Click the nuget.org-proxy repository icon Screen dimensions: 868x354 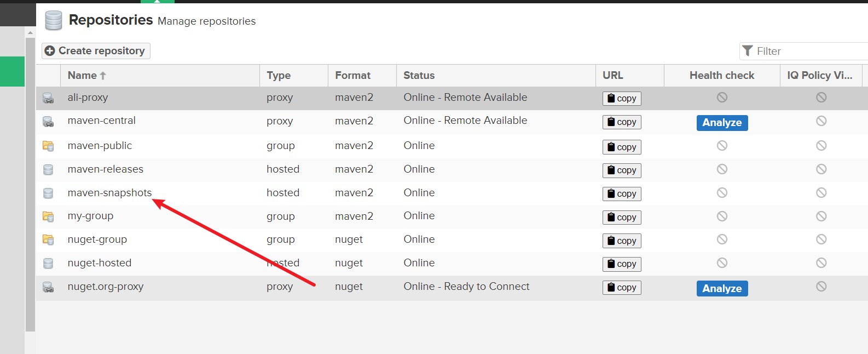tap(48, 287)
